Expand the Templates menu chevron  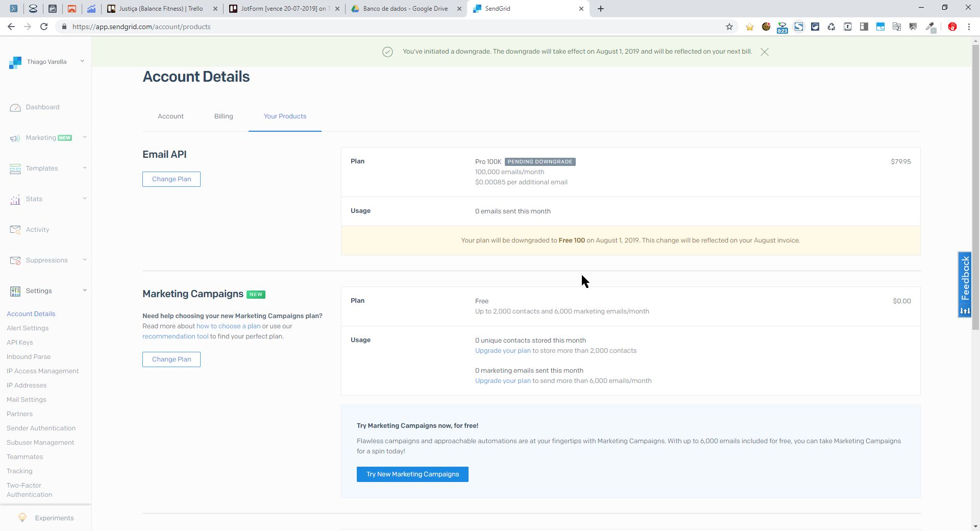point(85,168)
